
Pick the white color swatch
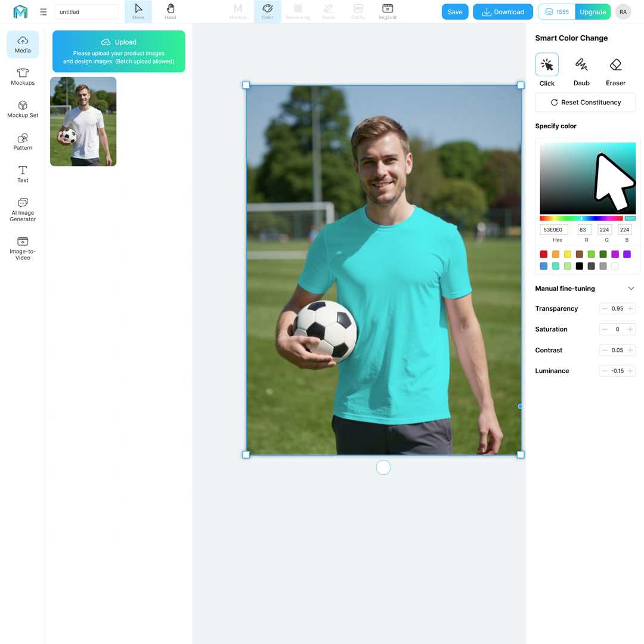(x=615, y=266)
